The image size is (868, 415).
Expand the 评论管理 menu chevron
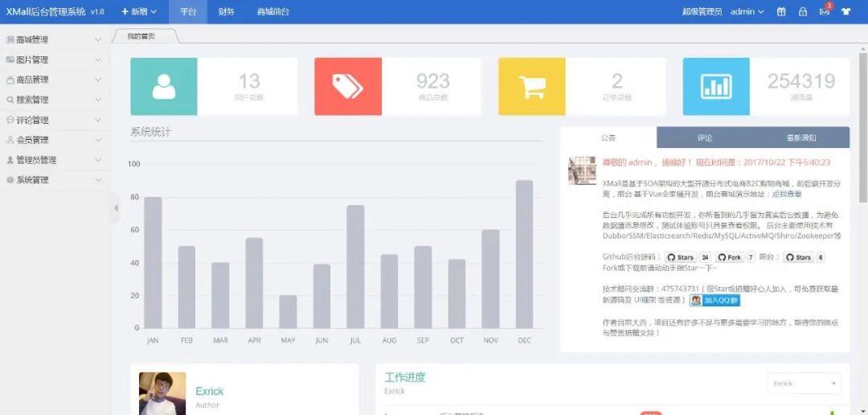[98, 120]
